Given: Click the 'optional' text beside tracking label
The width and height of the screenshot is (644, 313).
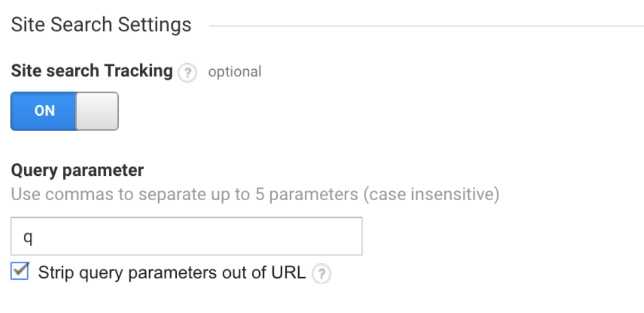Looking at the screenshot, I should click(235, 71).
